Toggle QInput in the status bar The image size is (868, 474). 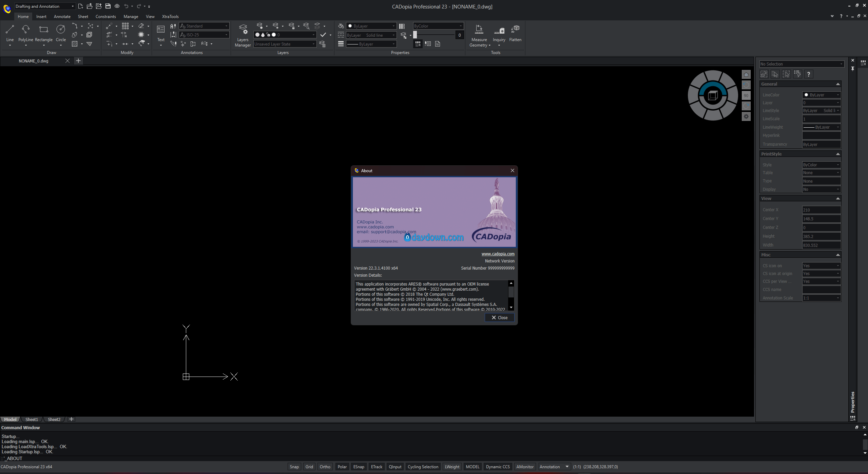[x=395, y=467]
